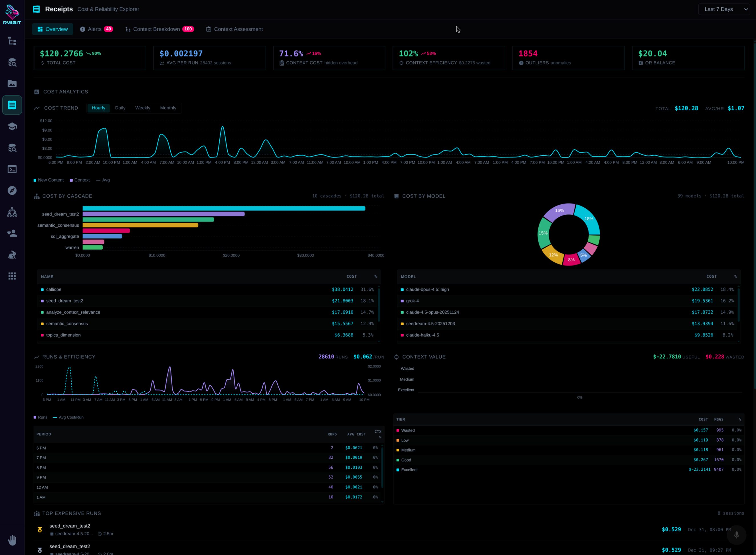Switch cost trend to Monthly
The width and height of the screenshot is (756, 555).
pyautogui.click(x=168, y=108)
